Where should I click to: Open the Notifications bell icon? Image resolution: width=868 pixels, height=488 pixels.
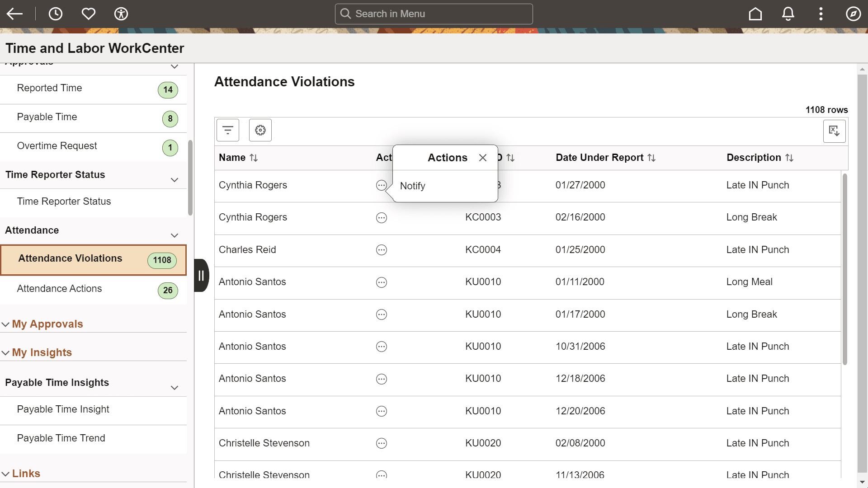click(x=788, y=14)
